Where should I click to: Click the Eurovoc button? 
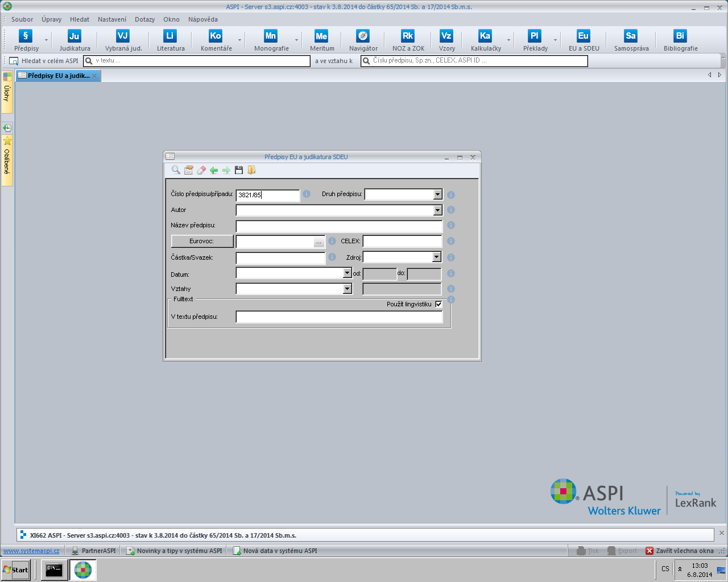pyautogui.click(x=202, y=241)
